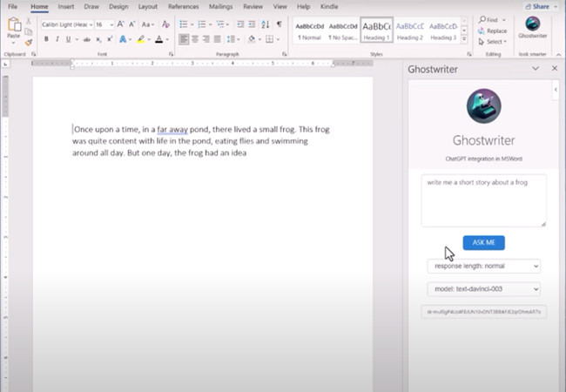Click the Decrease Indent icon
566x392 pixels.
point(240,24)
